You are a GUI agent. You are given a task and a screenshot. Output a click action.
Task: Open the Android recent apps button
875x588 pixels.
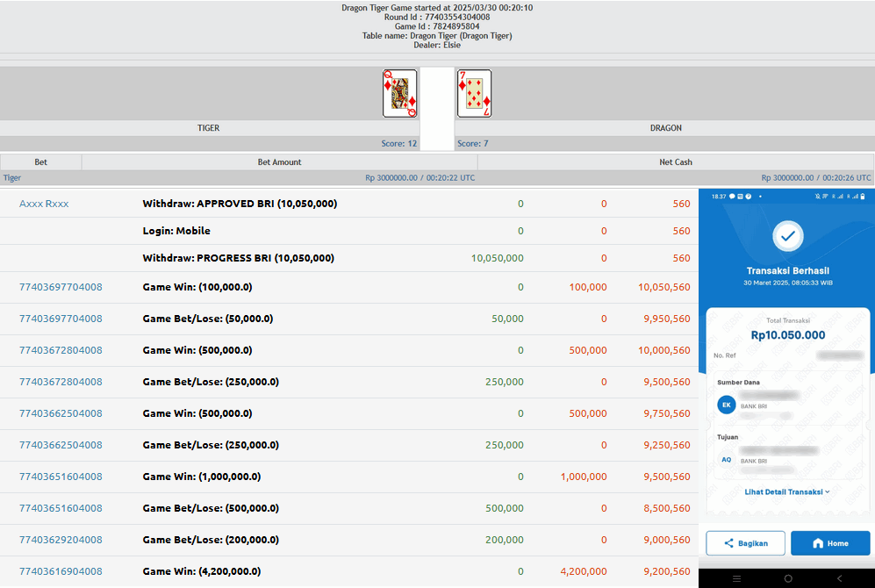[x=736, y=578]
